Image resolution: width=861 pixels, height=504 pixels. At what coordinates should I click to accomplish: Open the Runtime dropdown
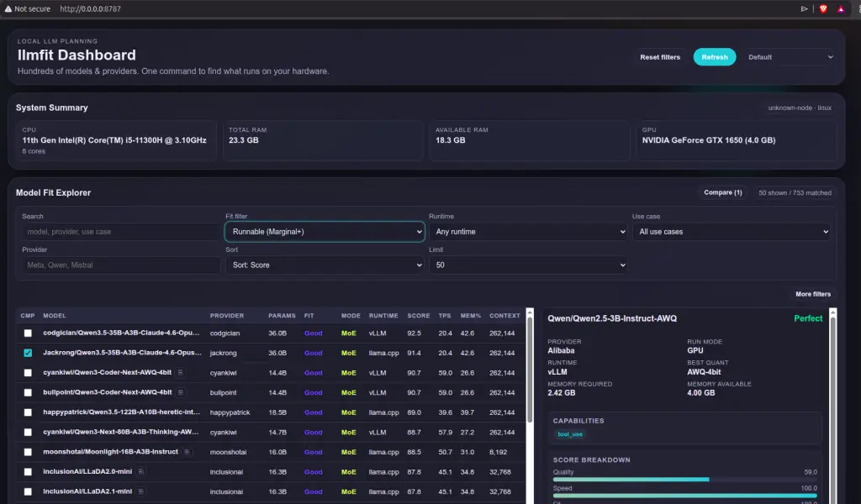pyautogui.click(x=529, y=231)
